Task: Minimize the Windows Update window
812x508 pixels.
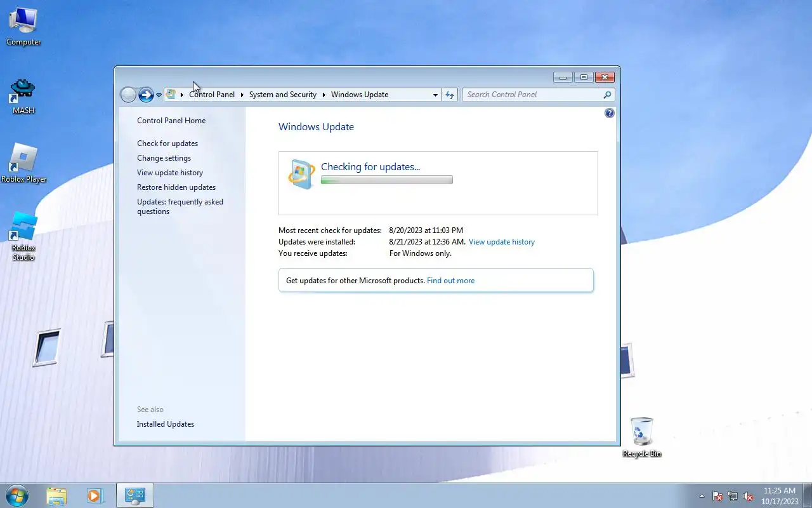Action: [x=563, y=77]
